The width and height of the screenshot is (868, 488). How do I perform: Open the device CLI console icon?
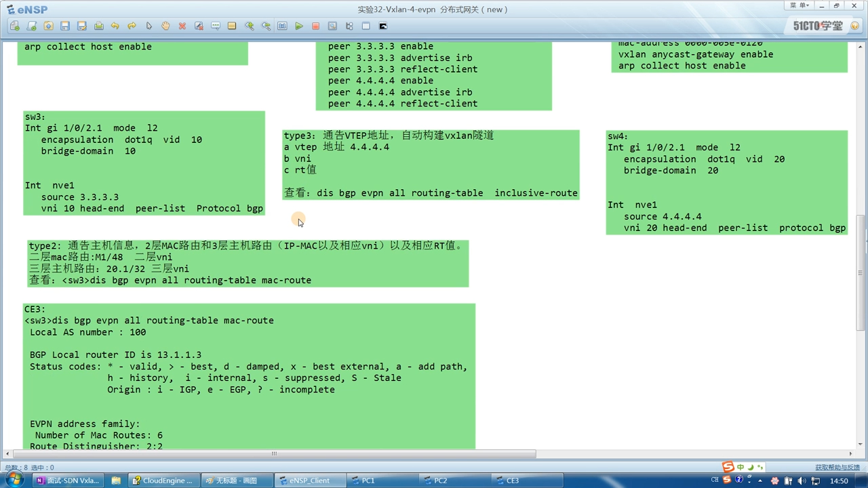pyautogui.click(x=382, y=26)
